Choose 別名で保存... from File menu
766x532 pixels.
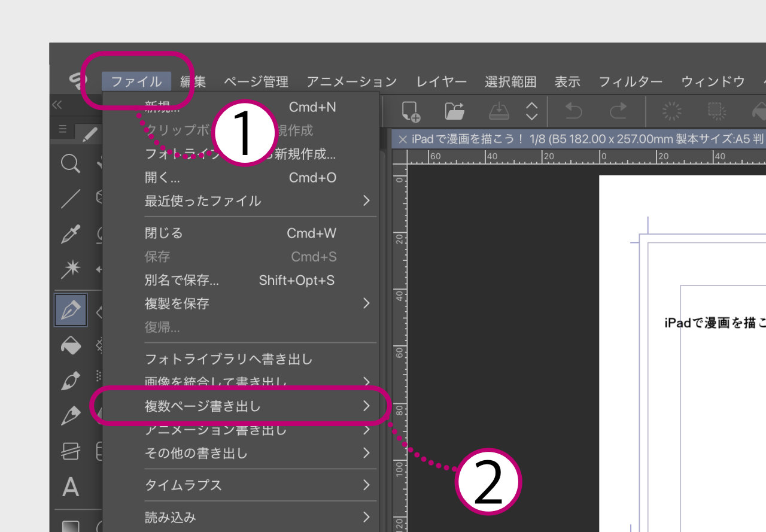click(x=182, y=280)
